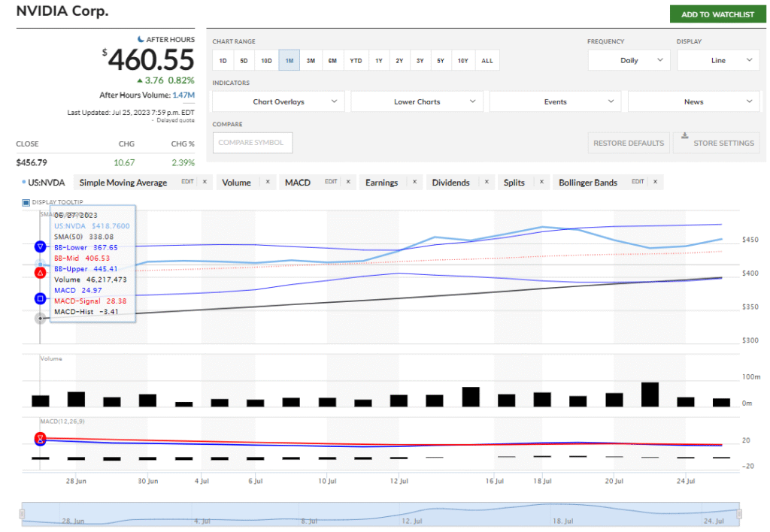Click the after hours moon icon
Viewport: 770px width, 532px height.
tap(141, 39)
